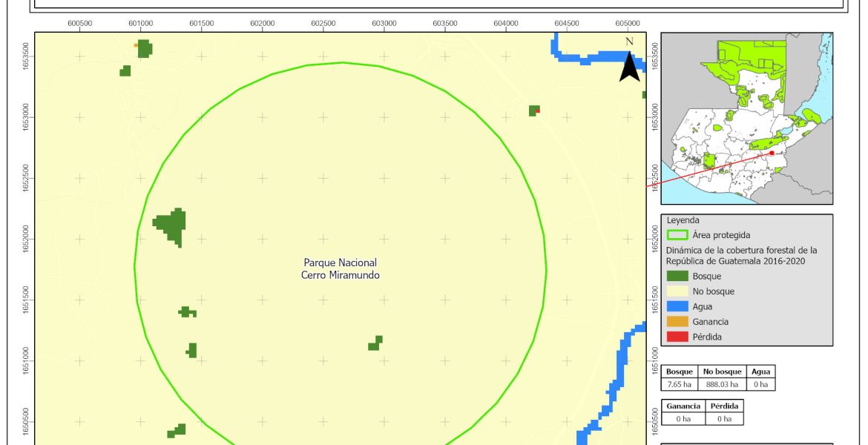The height and width of the screenshot is (445, 868).
Task: Click the 602500 coordinate label on top axis
Action: 323,23
